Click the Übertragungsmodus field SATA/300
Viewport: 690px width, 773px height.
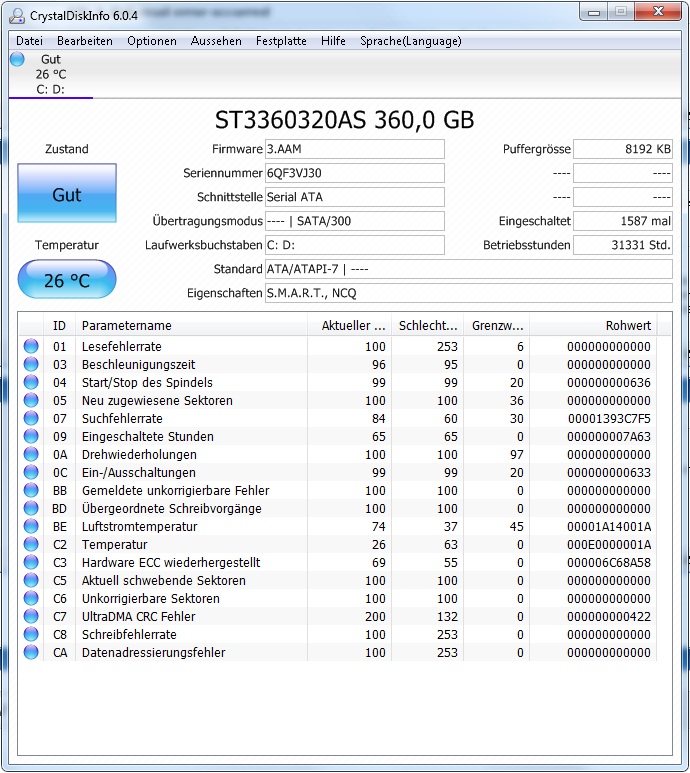pyautogui.click(x=355, y=221)
